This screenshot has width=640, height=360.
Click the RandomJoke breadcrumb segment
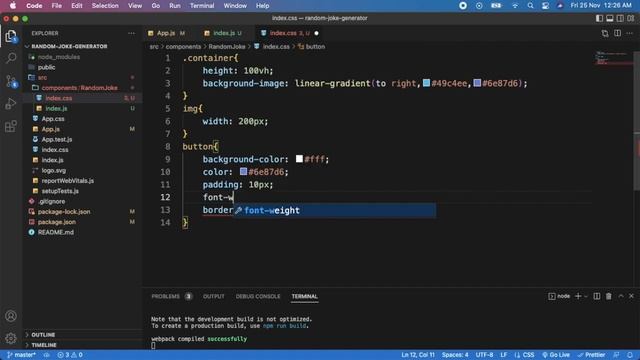(x=227, y=47)
